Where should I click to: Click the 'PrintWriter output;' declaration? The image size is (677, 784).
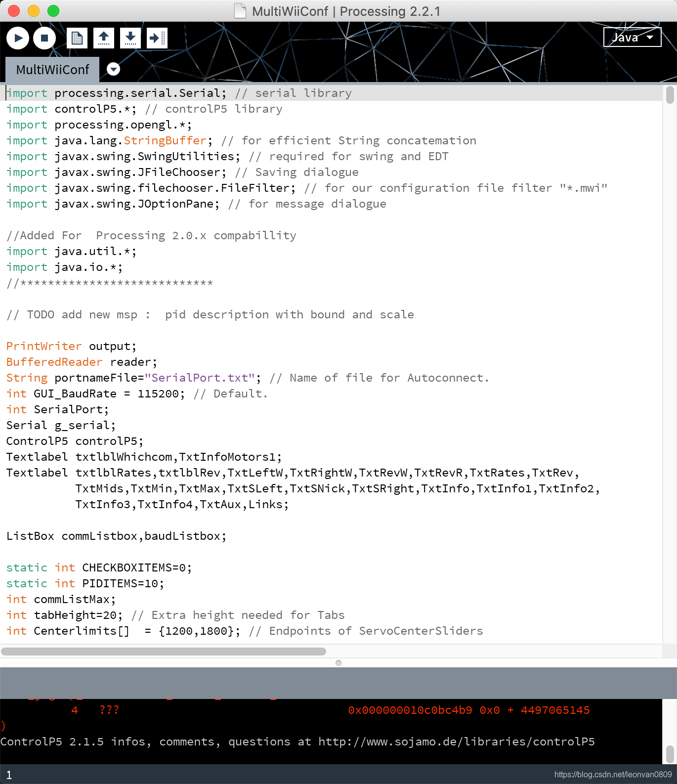72,347
